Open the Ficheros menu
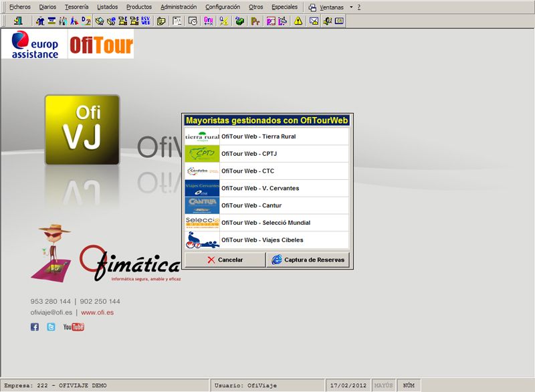Screen dimensions: 535x392 pyautogui.click(x=20, y=7)
